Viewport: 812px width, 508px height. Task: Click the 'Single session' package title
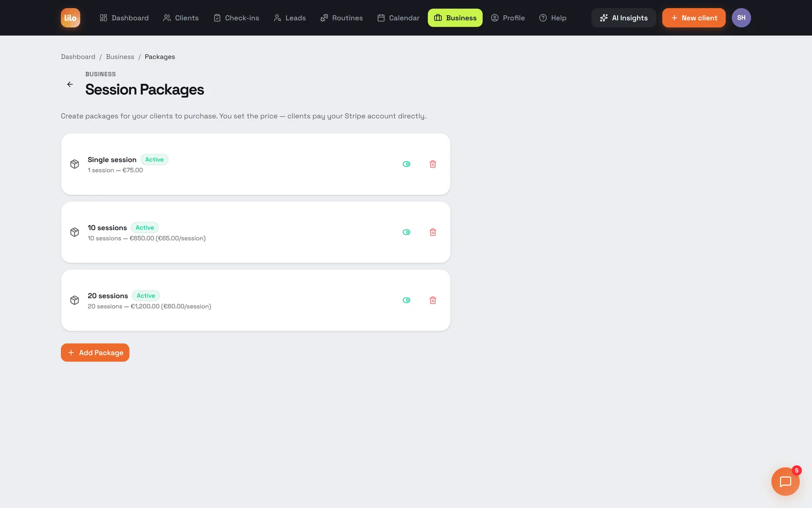point(112,160)
